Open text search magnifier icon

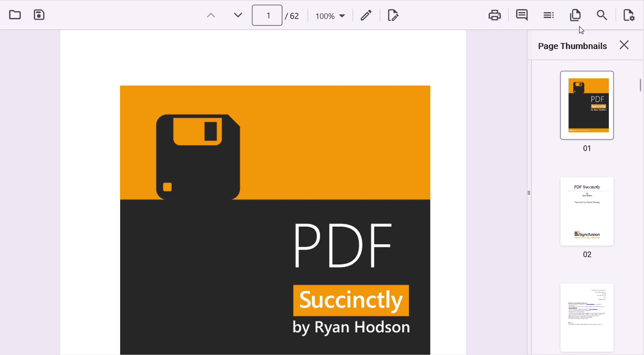pyautogui.click(x=602, y=15)
